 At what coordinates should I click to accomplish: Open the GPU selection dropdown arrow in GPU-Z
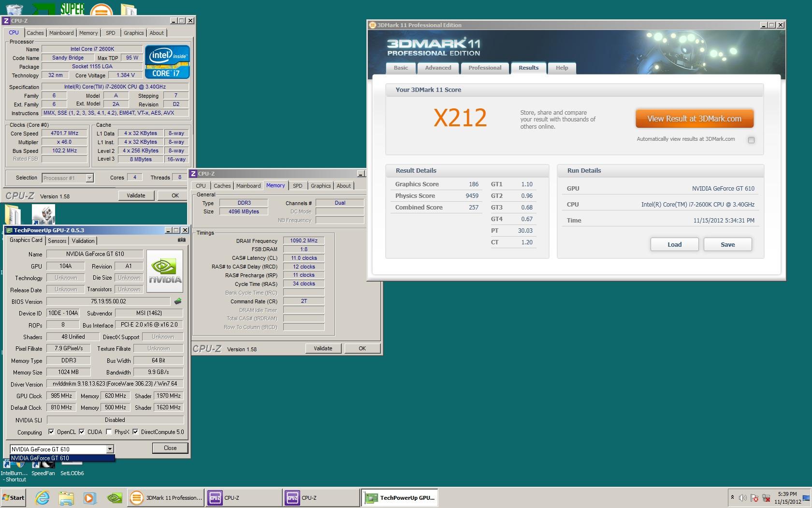[x=110, y=449]
